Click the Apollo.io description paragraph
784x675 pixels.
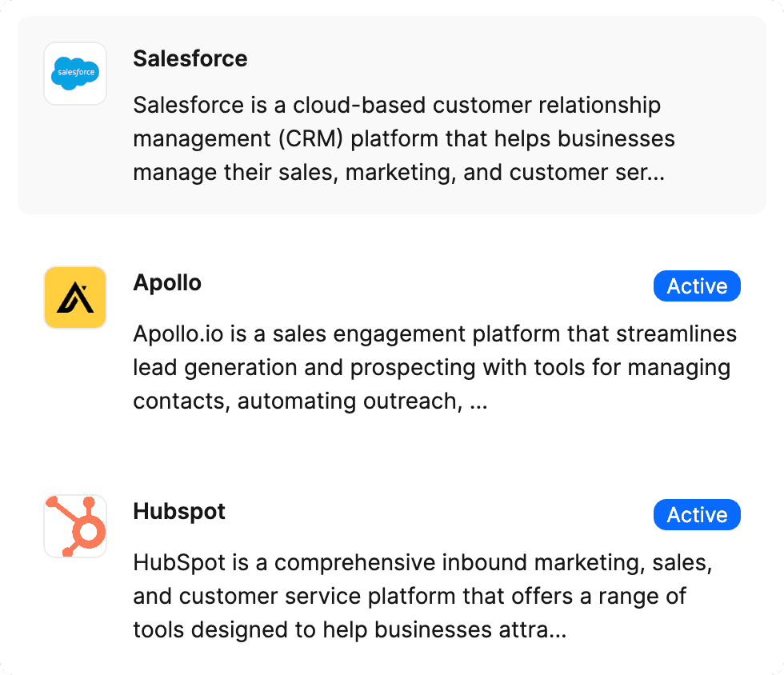(x=435, y=367)
